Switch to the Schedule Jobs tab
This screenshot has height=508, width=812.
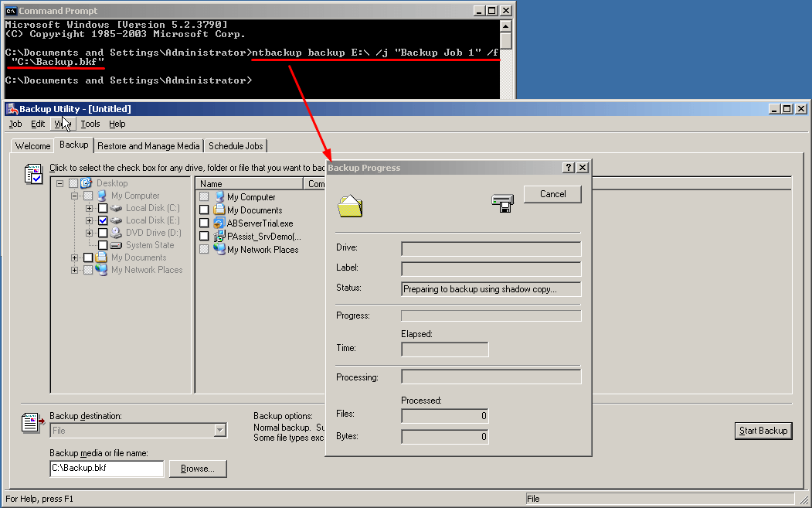[236, 146]
